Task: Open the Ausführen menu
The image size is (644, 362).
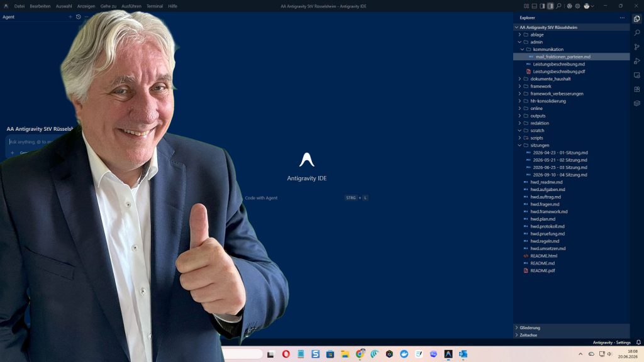Action: tap(131, 6)
